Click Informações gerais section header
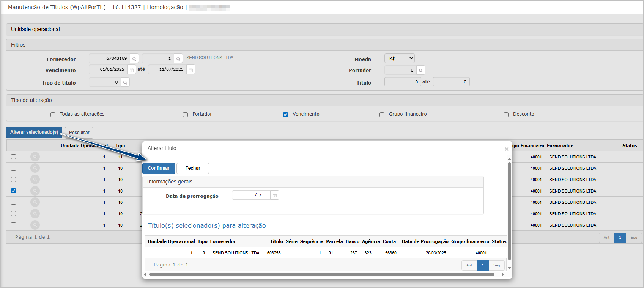Screen dimensions: 644x288 coord(313,182)
